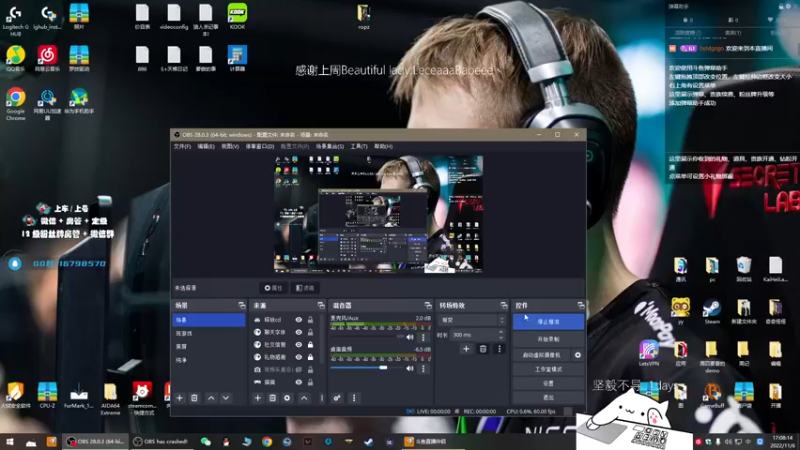Unlock the 礼物感谢 source

310,357
